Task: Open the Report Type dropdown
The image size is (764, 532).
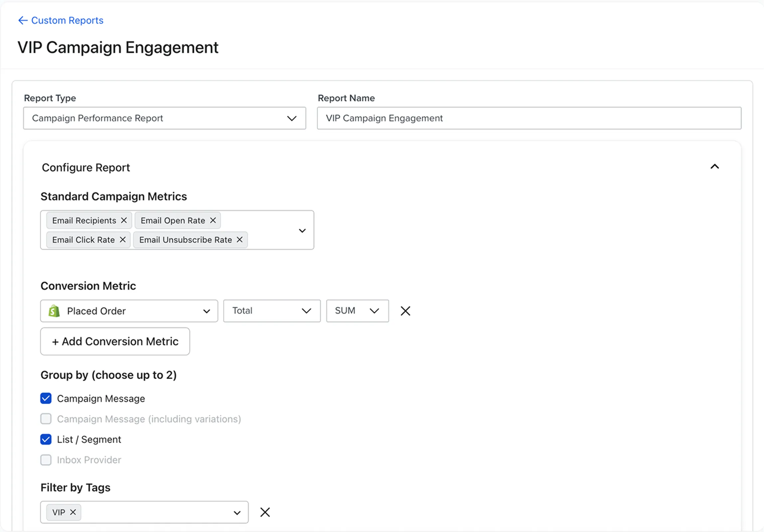Action: click(164, 118)
